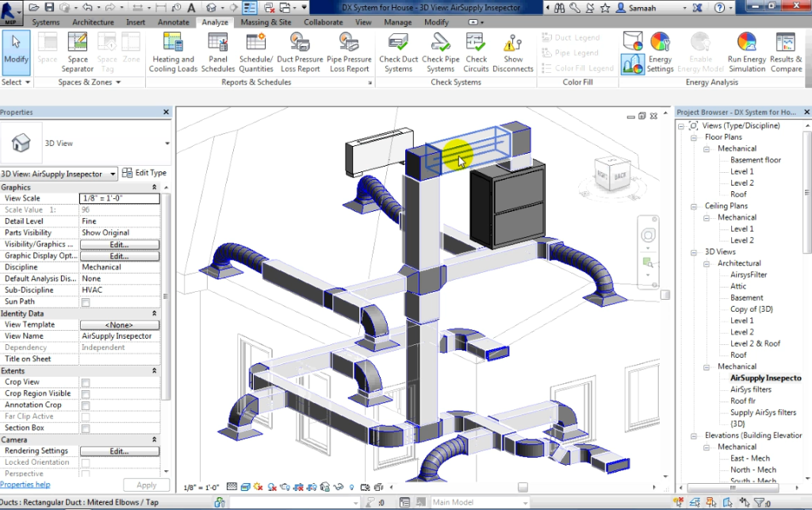This screenshot has width=812, height=510.
Task: Click Show Disconnects
Action: click(513, 53)
